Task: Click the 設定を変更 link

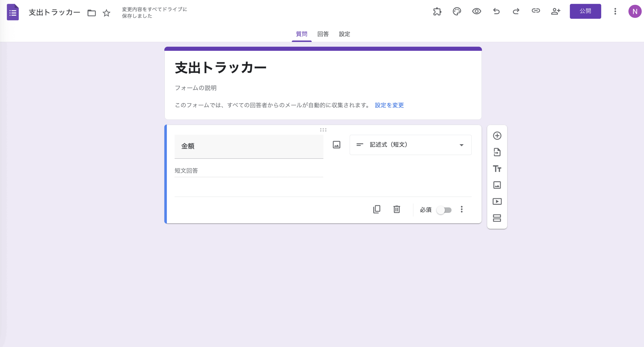Action: pyautogui.click(x=389, y=105)
